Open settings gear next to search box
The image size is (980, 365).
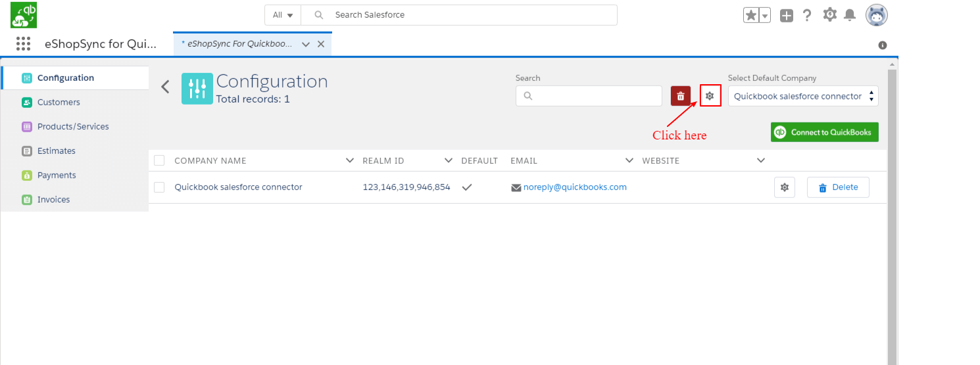point(710,96)
